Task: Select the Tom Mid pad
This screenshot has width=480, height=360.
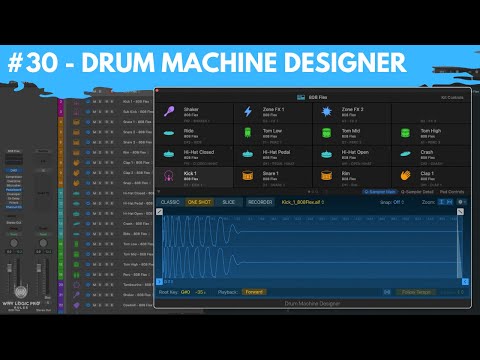Action: pyautogui.click(x=352, y=135)
